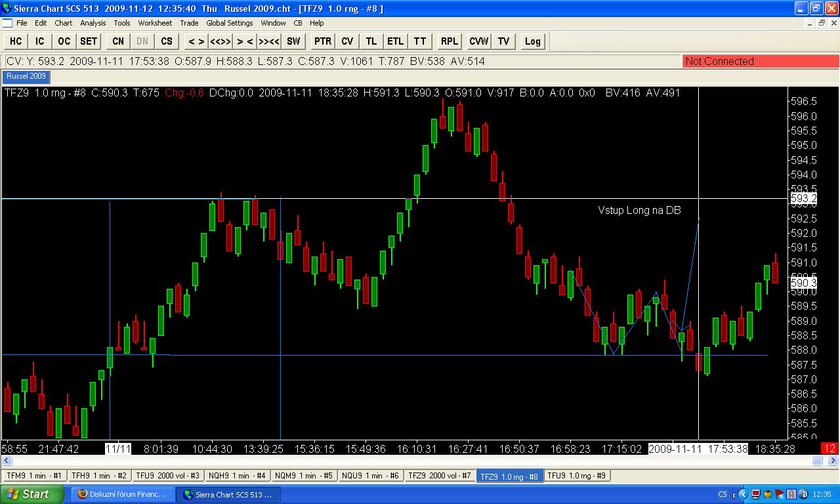Screen dimensions: 840x504
Task: Click the "Vstup Long na DB" chart annotation
Action: pyautogui.click(x=639, y=210)
